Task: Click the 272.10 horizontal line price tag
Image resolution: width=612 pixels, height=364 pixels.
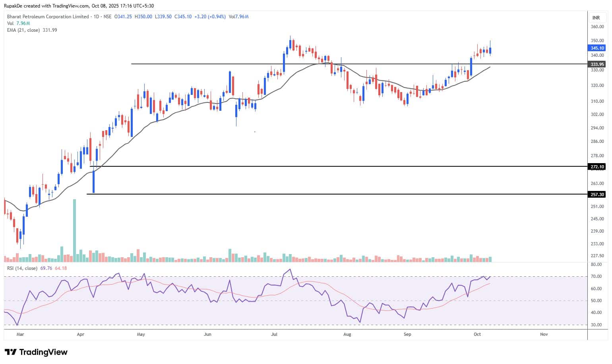Action: click(597, 167)
